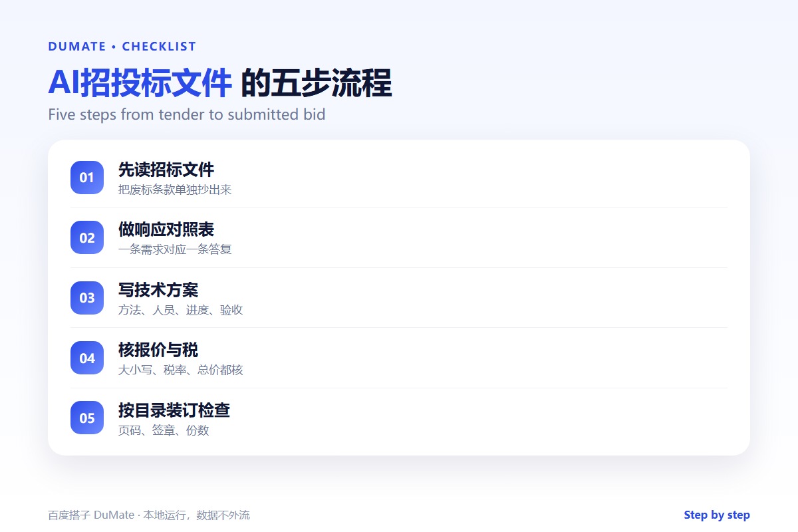Select the subtitle 把废标条款单独抄出来

point(175,190)
